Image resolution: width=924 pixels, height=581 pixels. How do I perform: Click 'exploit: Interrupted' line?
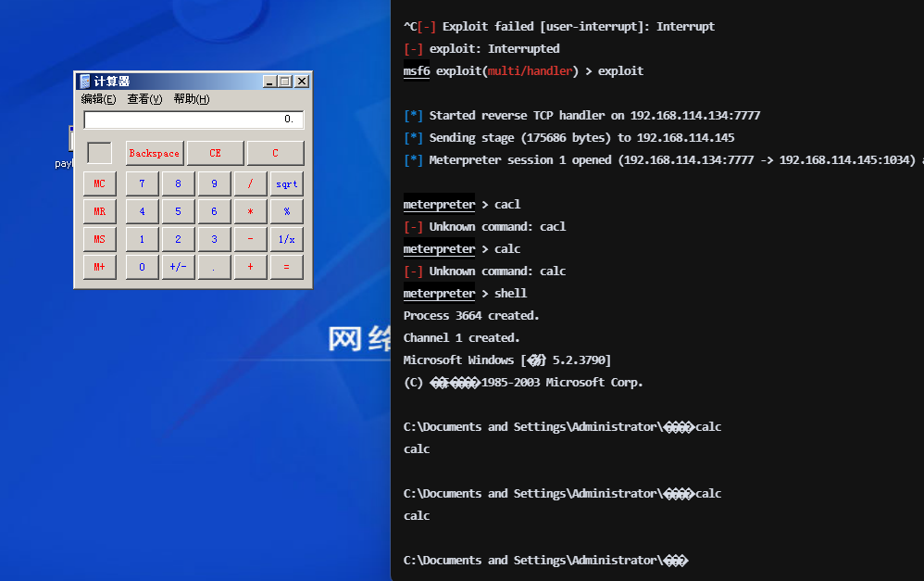pyautogui.click(x=482, y=49)
